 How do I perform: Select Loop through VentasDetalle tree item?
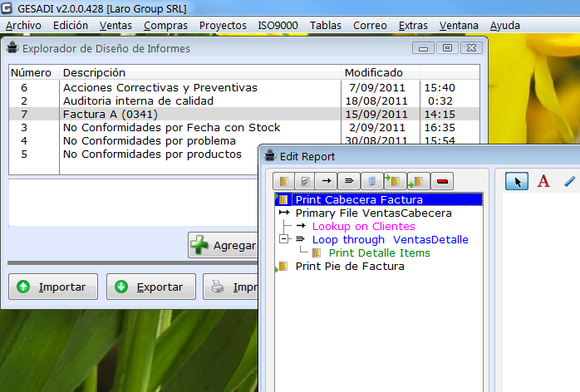tap(391, 240)
